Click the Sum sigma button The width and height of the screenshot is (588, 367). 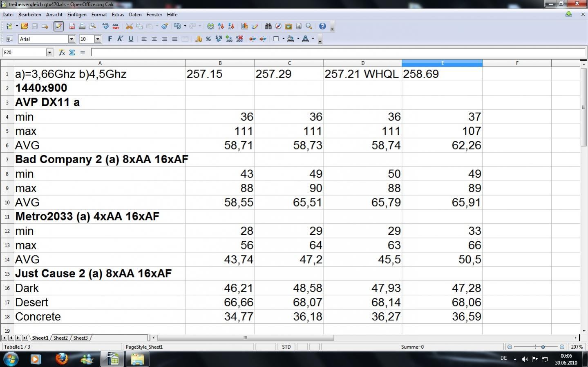click(x=72, y=52)
